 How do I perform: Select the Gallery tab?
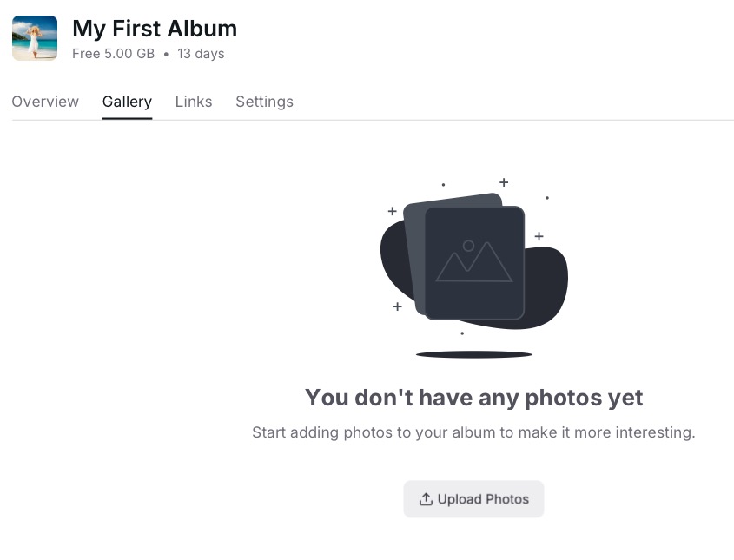(127, 102)
